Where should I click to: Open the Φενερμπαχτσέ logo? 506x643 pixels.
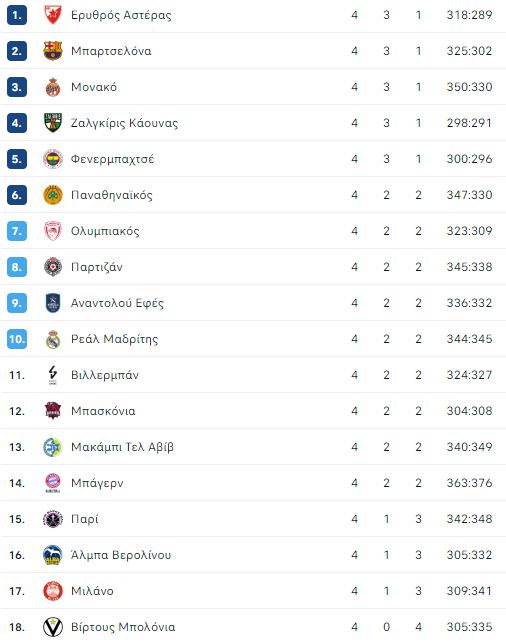click(x=53, y=159)
